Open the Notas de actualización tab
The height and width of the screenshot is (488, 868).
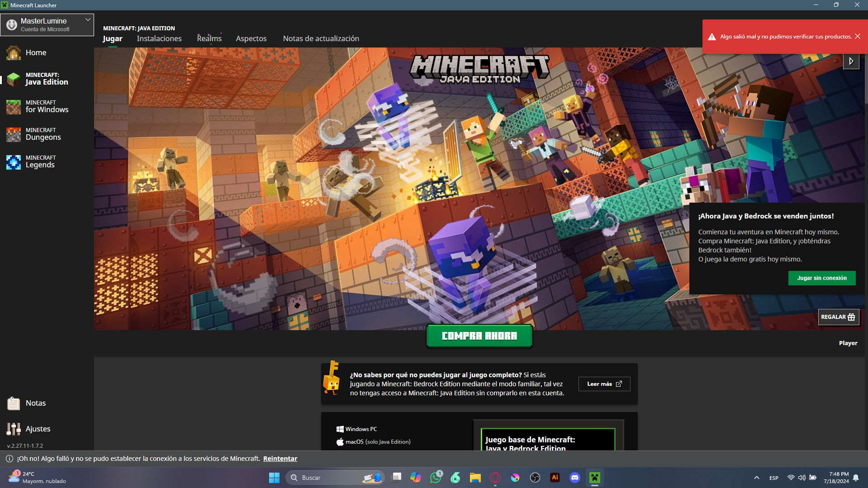pos(321,38)
